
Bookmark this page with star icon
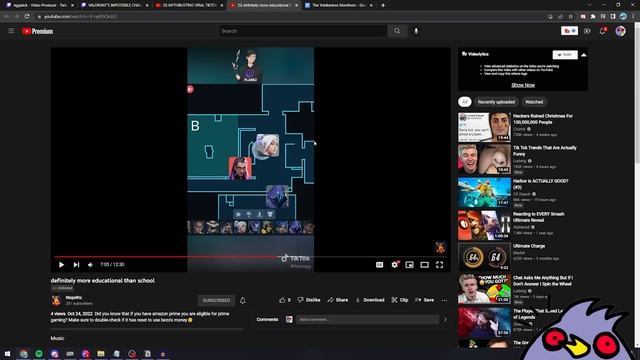point(571,16)
